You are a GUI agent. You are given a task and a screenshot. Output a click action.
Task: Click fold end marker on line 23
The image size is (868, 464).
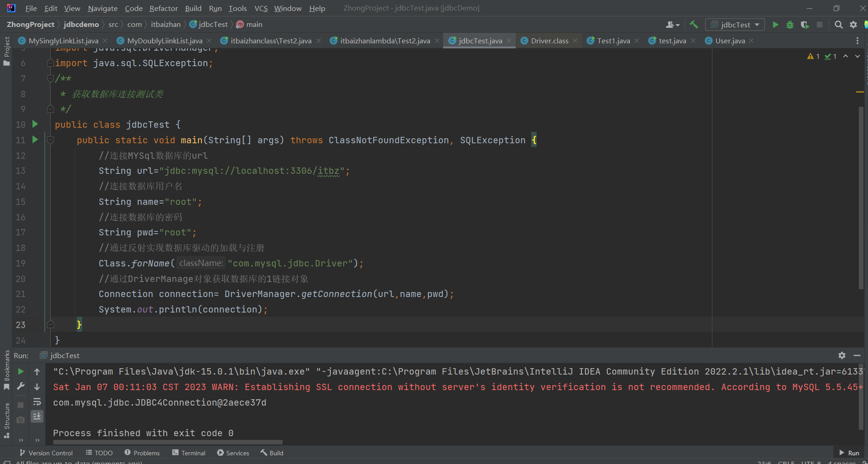(x=51, y=324)
